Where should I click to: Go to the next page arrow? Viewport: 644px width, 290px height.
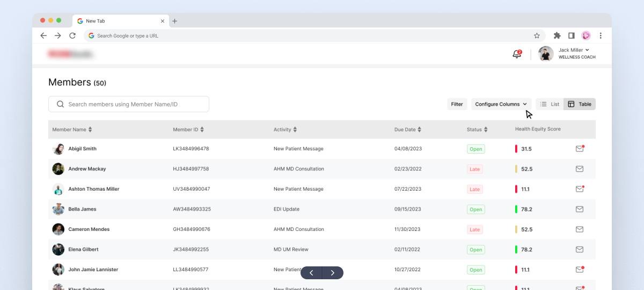[333, 273]
